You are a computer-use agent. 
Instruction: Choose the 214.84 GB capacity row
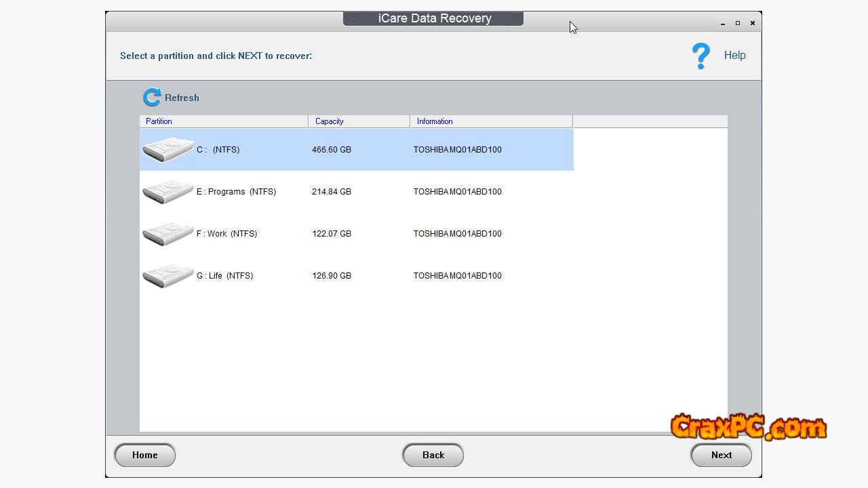point(332,192)
